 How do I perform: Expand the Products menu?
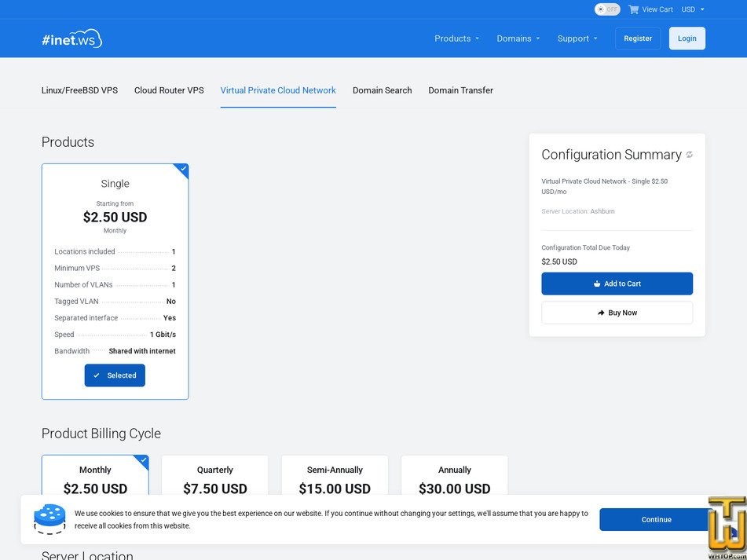point(456,38)
